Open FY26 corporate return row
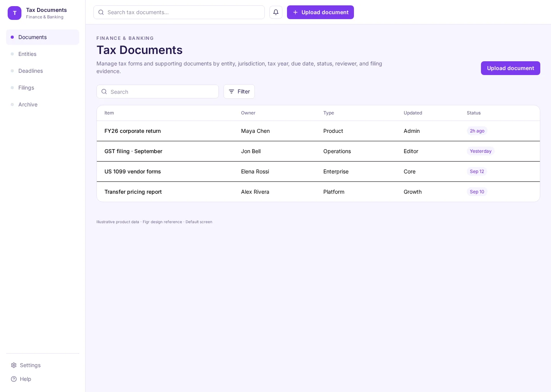Screen dimensions: 551x392 [x=318, y=131]
